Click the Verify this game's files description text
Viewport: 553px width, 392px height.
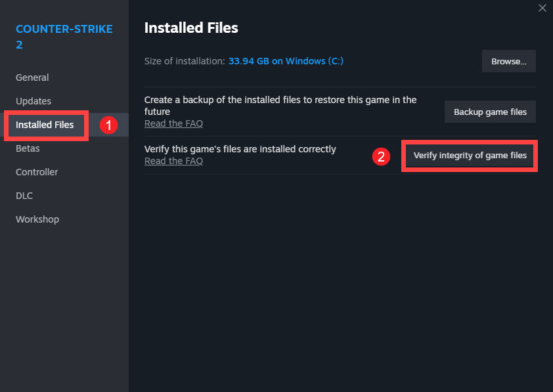[x=240, y=149]
